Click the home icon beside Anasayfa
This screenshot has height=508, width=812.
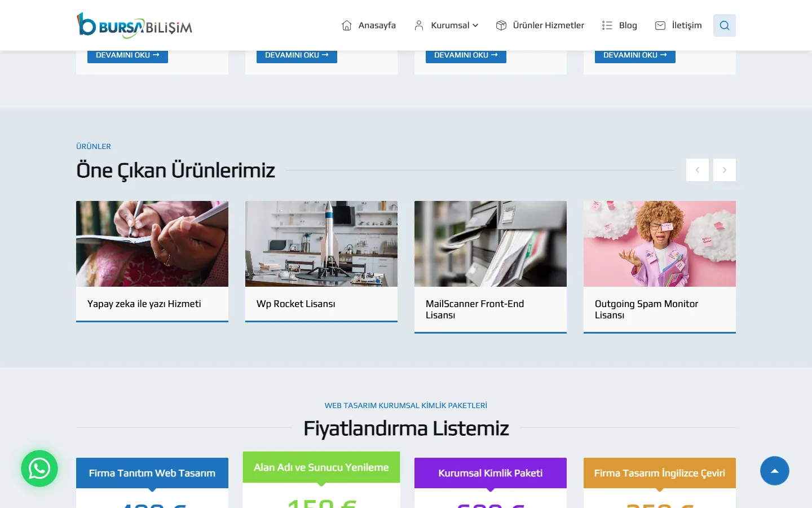point(347,25)
